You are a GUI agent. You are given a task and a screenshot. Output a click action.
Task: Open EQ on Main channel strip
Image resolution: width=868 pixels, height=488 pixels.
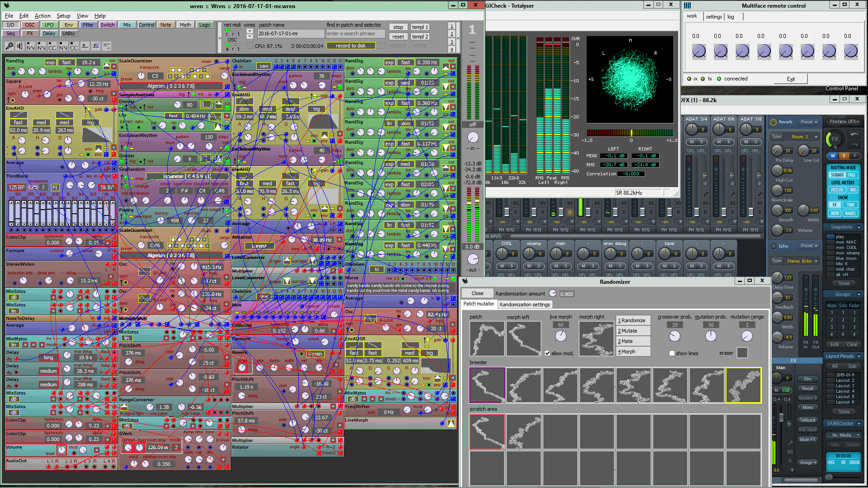click(790, 451)
